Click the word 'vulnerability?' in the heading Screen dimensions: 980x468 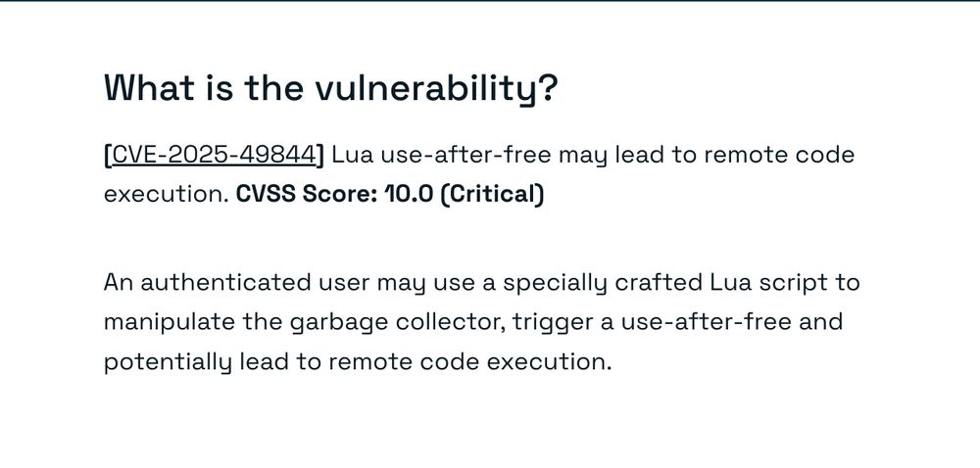point(435,89)
